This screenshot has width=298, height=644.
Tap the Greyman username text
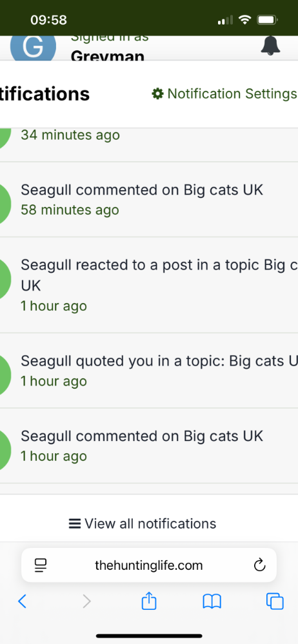tap(107, 56)
